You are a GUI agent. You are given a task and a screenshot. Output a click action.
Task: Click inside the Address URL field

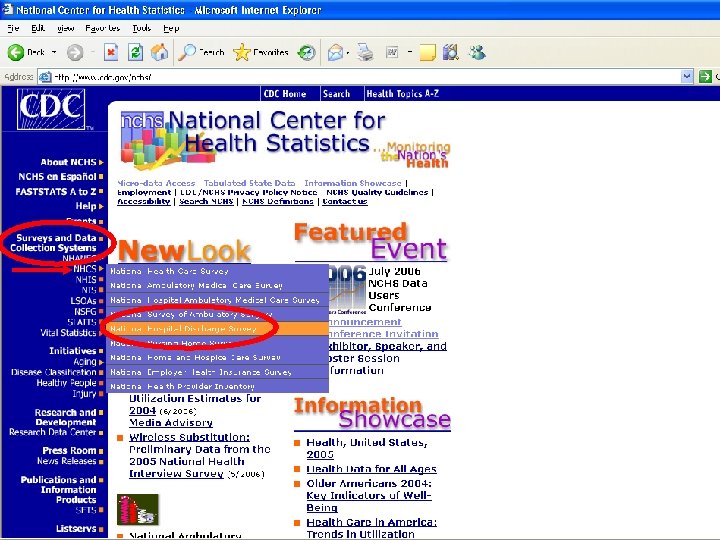click(365, 77)
